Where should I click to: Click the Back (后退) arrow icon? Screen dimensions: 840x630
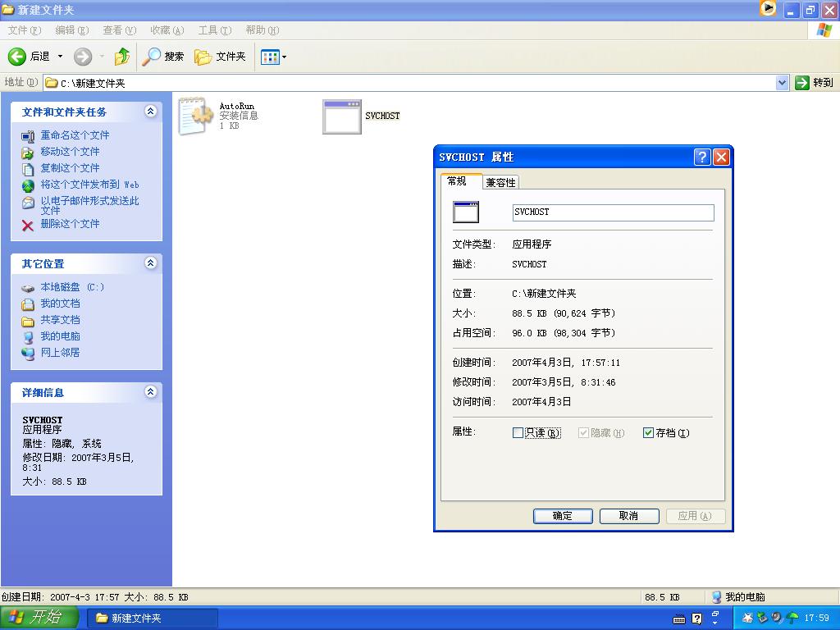coord(16,57)
